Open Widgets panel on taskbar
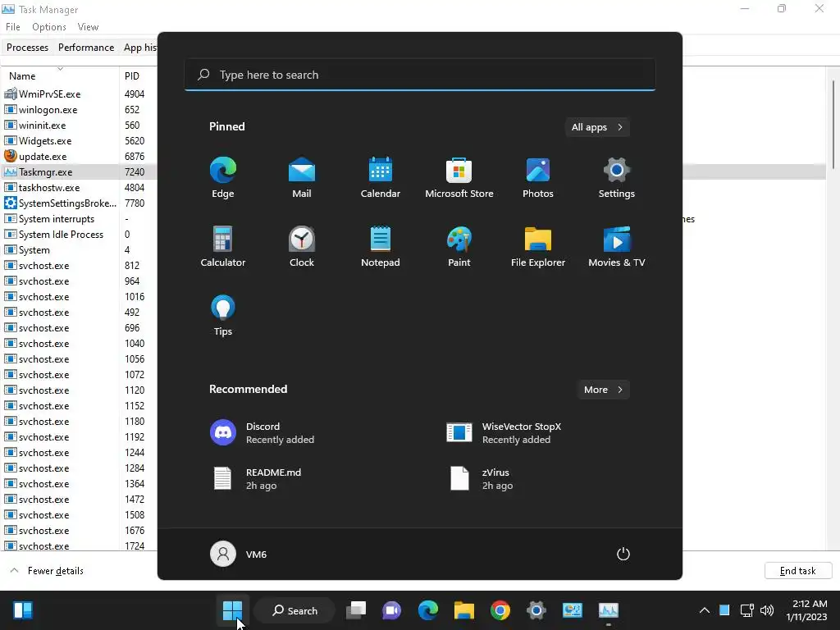Viewport: 840px width, 630px height. 22,610
